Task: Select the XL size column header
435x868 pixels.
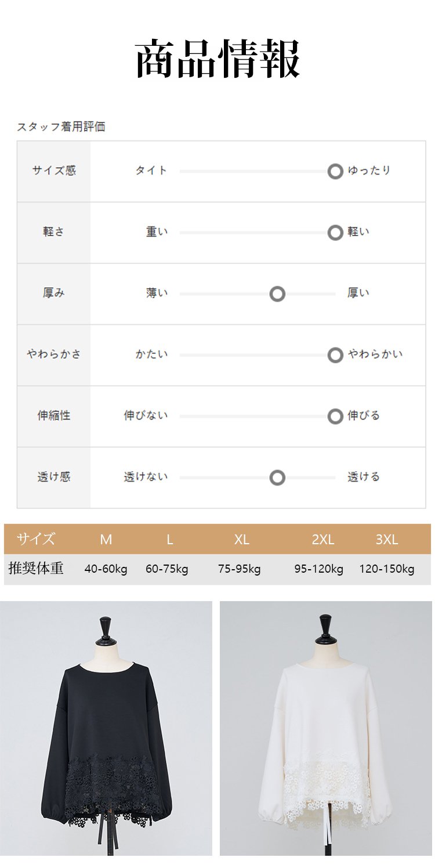Action: (x=242, y=540)
